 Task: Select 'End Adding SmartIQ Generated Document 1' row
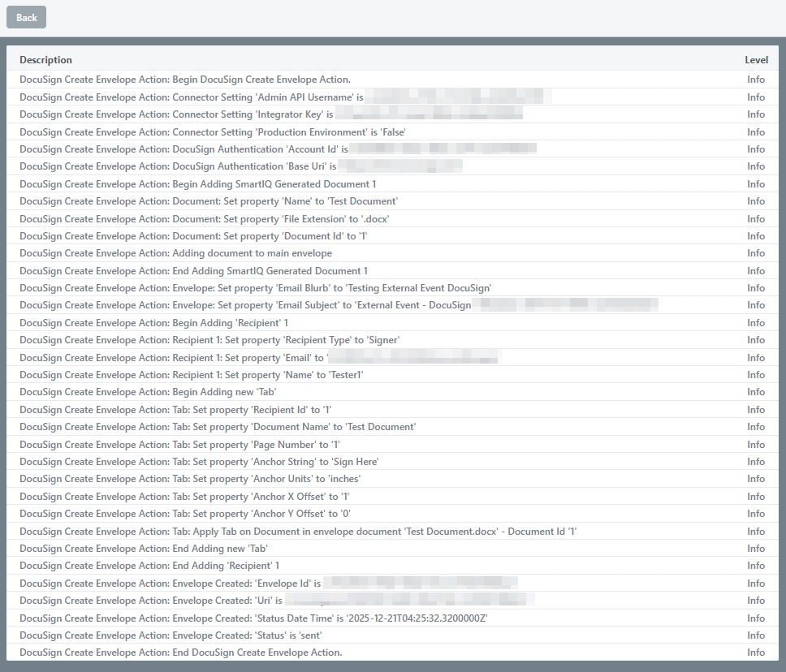[x=392, y=270]
